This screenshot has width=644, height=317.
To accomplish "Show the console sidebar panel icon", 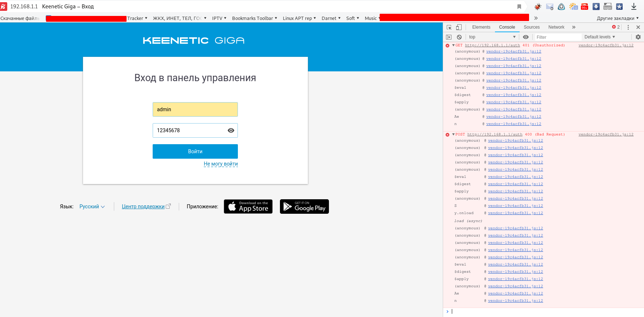I will [x=449, y=37].
